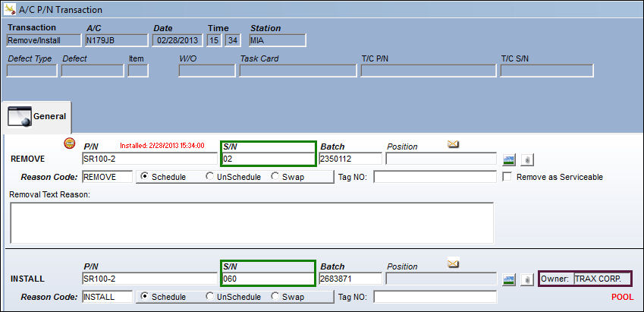644x312 pixels.
Task: Click the T/C S/N field
Action: pos(547,71)
